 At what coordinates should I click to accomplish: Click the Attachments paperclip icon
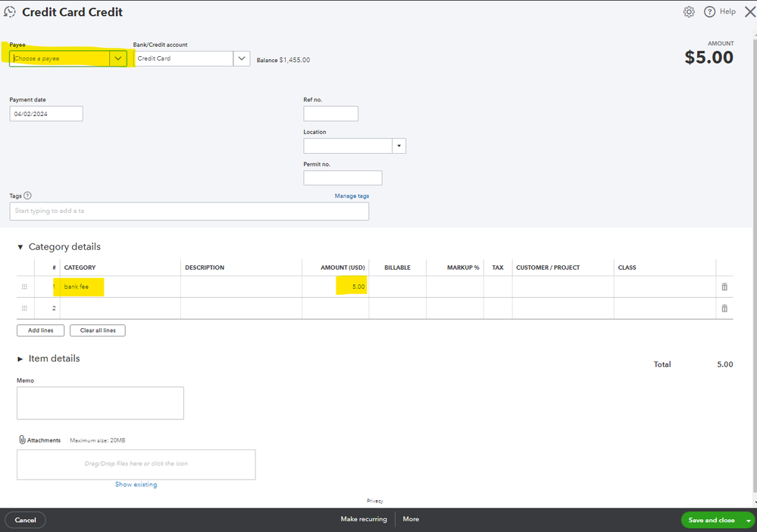[22, 440]
